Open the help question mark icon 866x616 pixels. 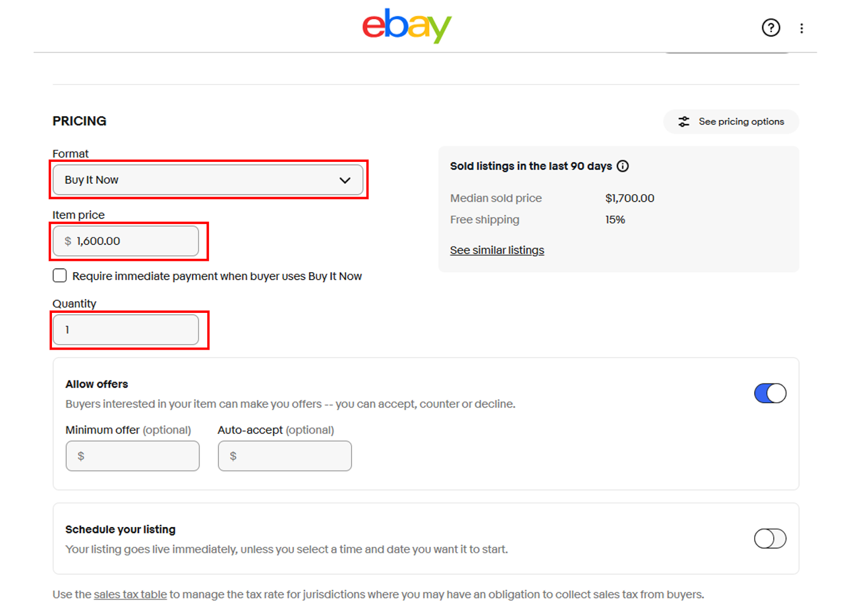[x=771, y=28]
